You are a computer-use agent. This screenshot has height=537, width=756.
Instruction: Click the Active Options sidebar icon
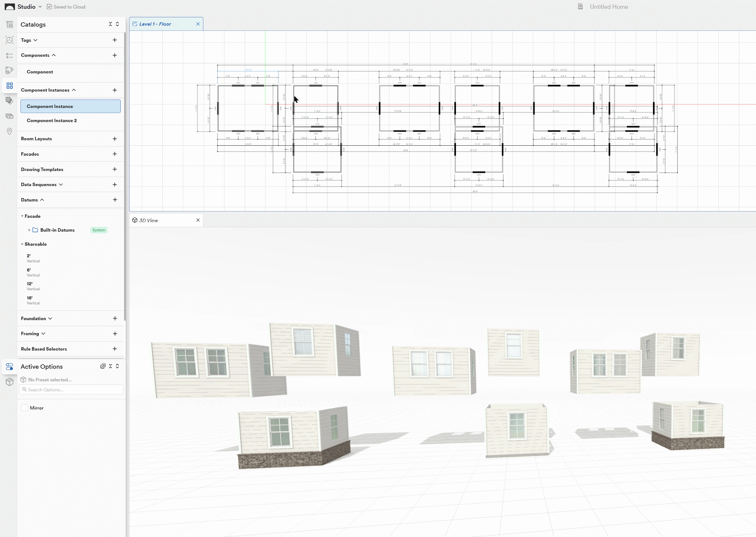click(x=10, y=367)
